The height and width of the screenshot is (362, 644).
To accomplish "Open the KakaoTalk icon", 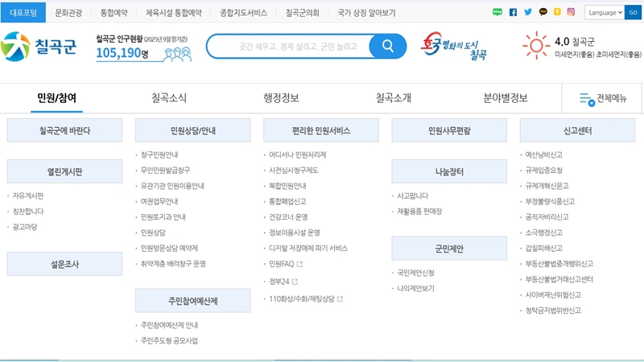I will 543,12.
